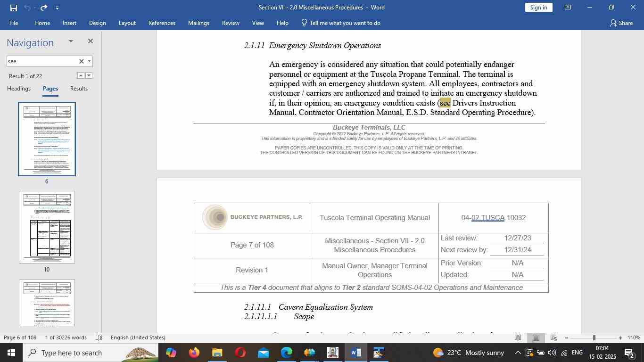Go to previous search result arrow

(x=81, y=75)
